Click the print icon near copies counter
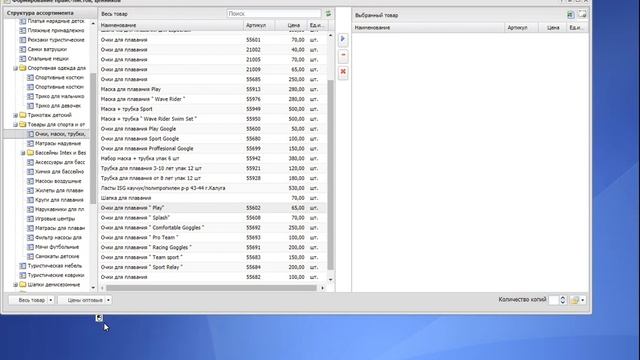Image resolution: width=640 pixels, height=360 pixels. click(575, 300)
